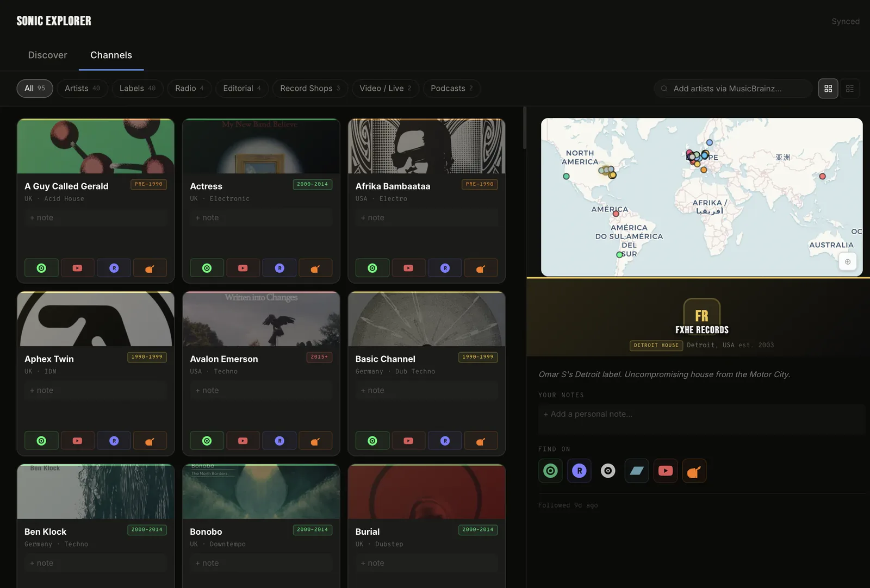Click Aphex Twin's YouTube icon
870x588 pixels.
[x=78, y=441]
